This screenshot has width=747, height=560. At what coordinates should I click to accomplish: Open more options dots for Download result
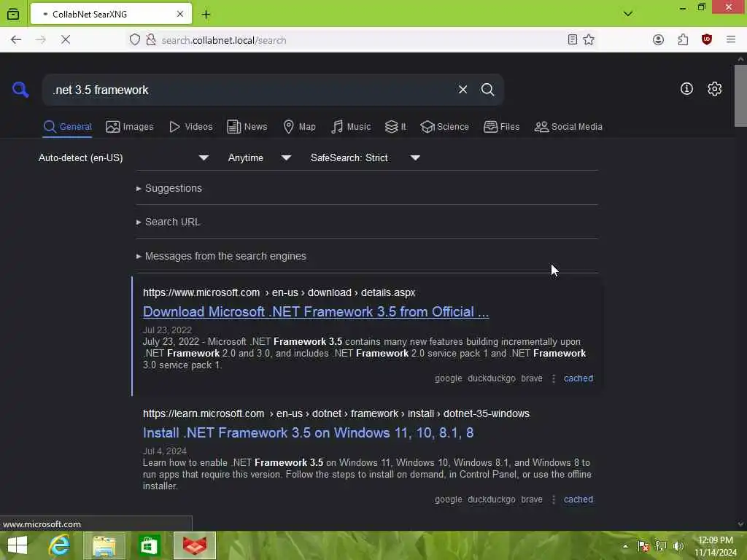pyautogui.click(x=553, y=378)
